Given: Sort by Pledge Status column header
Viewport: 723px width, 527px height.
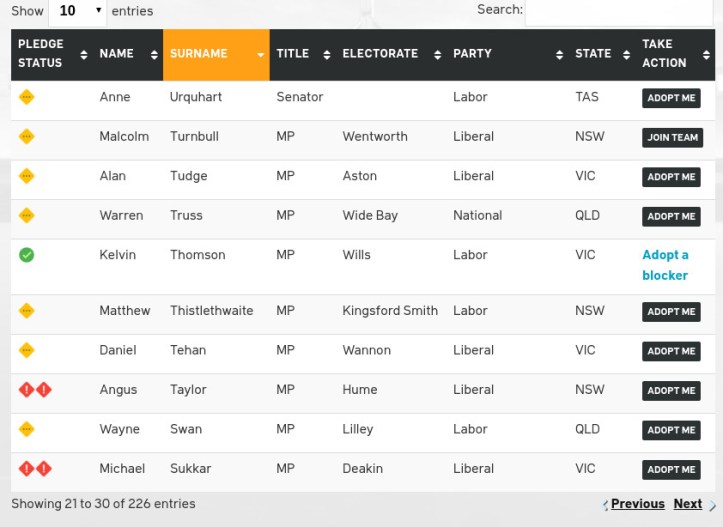Looking at the screenshot, I should [x=52, y=54].
